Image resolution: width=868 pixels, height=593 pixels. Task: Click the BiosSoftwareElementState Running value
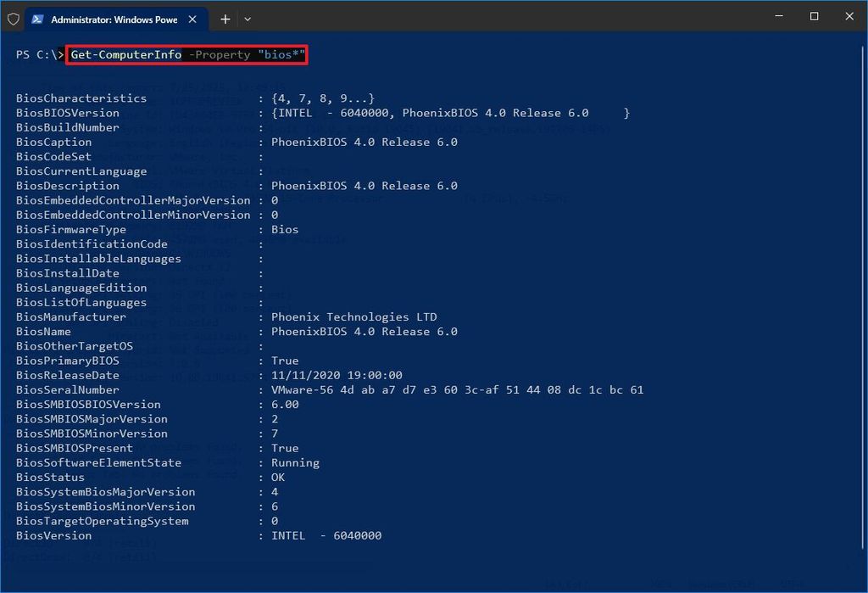click(295, 462)
